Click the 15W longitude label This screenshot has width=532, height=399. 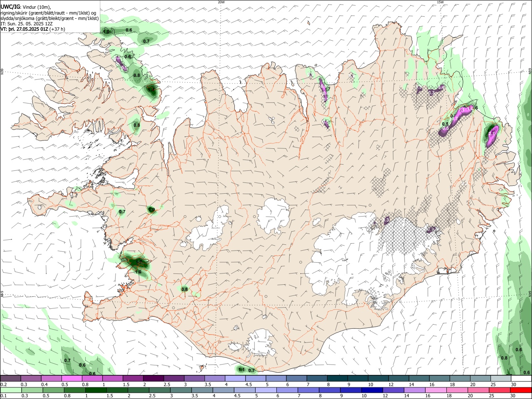pos(440,2)
